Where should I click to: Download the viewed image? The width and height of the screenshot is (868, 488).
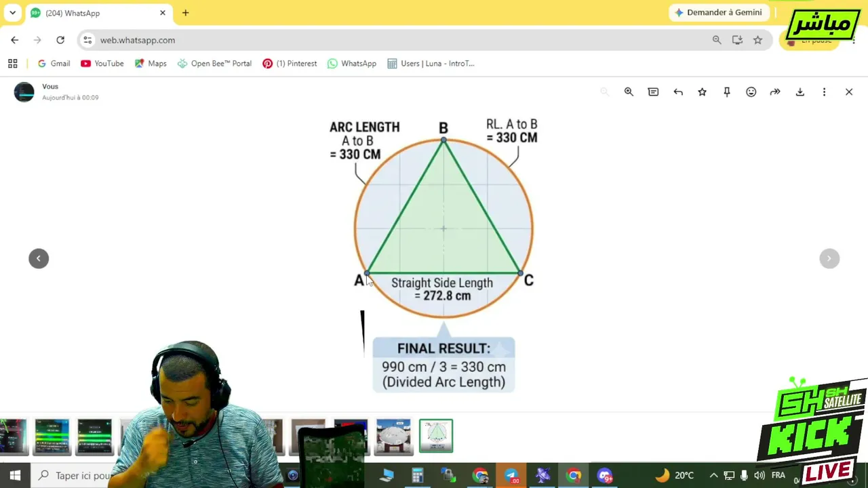800,92
